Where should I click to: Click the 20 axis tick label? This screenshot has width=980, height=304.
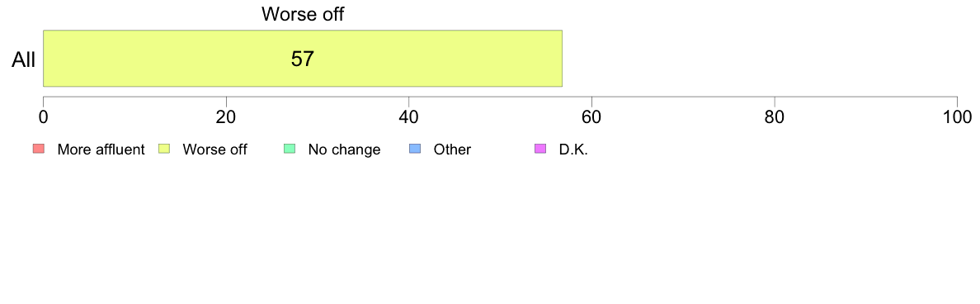click(x=226, y=117)
